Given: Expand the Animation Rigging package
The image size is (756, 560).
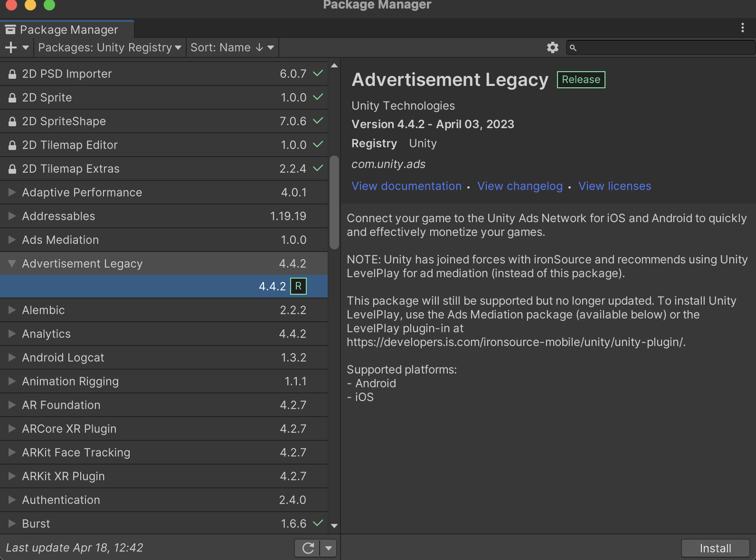Looking at the screenshot, I should point(12,381).
